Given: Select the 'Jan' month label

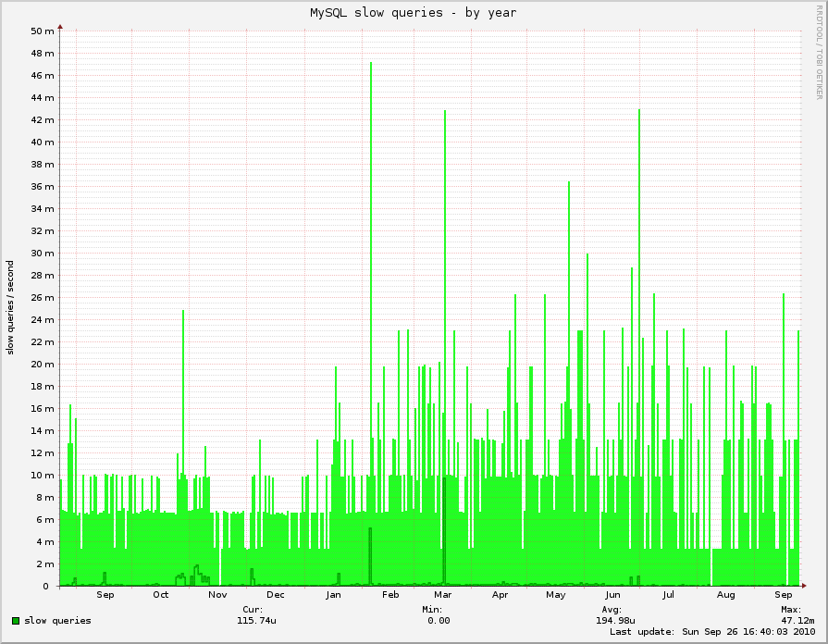Looking at the screenshot, I should point(333,595).
